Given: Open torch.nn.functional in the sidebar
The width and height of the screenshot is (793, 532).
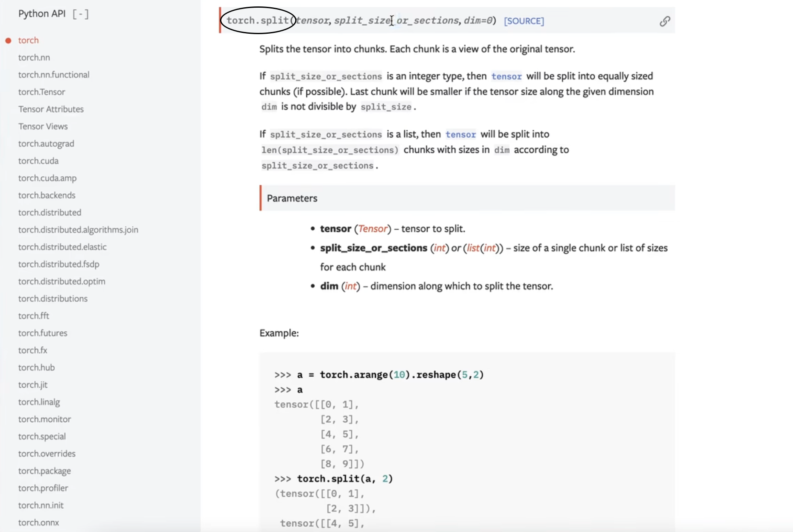Looking at the screenshot, I should point(54,75).
